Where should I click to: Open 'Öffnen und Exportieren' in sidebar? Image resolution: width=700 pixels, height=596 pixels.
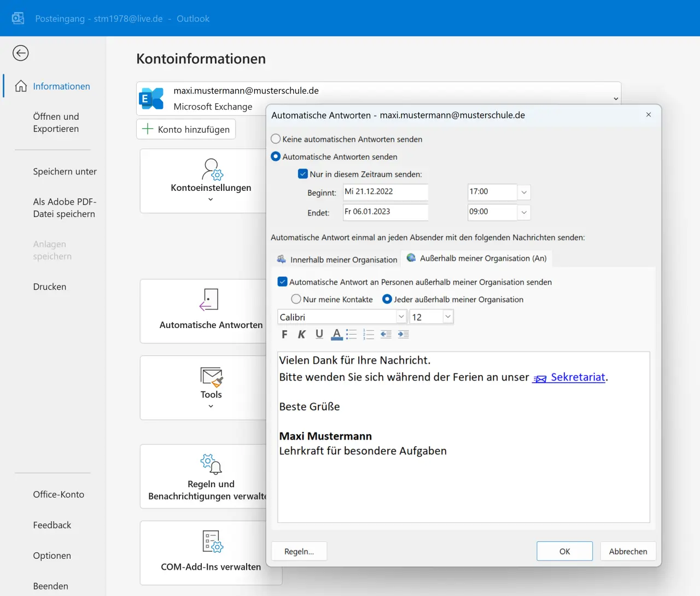pyautogui.click(x=56, y=122)
